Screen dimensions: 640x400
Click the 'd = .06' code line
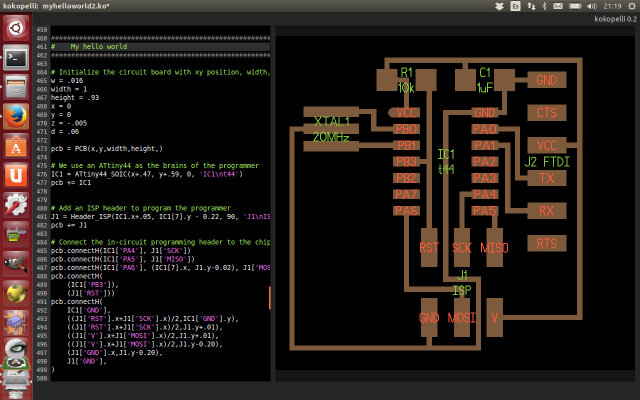65,131
